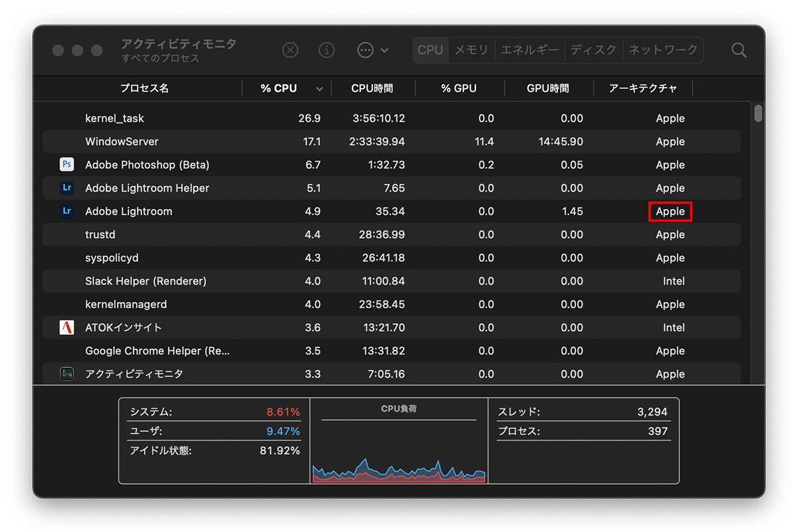Select the kernelmanagerd process row
The width and height of the screenshot is (798, 532).
392,305
